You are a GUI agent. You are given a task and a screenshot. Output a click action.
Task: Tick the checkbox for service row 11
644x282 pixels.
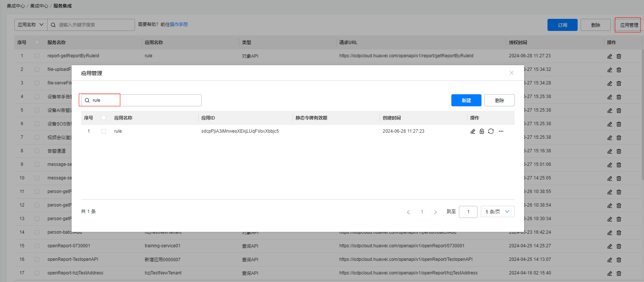[37, 192]
